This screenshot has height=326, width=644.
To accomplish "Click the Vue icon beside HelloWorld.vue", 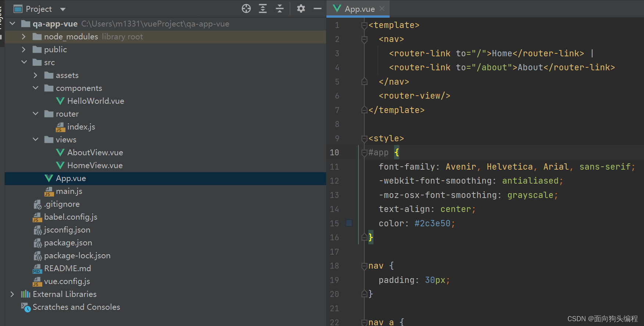I will [60, 101].
